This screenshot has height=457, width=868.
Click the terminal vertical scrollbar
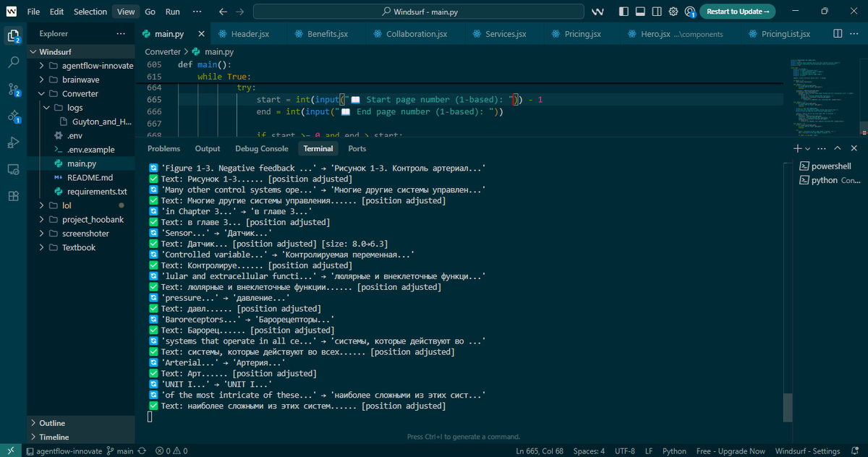[x=788, y=407]
